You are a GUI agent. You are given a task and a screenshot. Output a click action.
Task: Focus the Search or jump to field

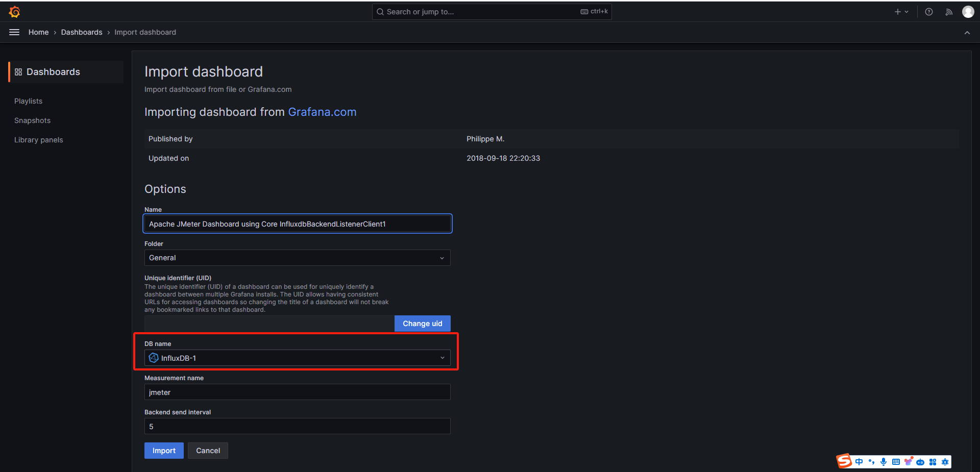click(x=492, y=12)
